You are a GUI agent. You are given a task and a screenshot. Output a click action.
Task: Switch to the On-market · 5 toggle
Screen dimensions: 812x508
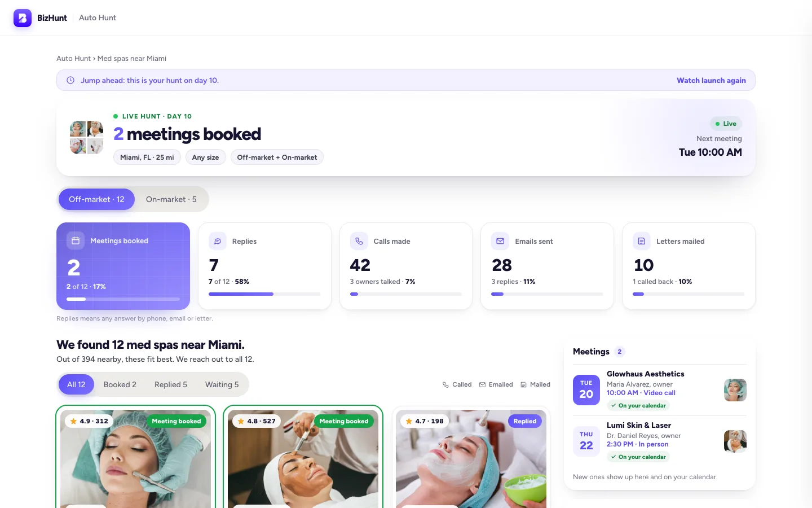(171, 199)
